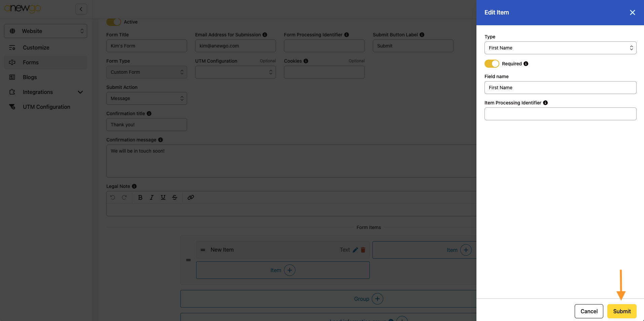Expand the Integrations menu chevron
This screenshot has width=644, height=321.
pyautogui.click(x=80, y=92)
